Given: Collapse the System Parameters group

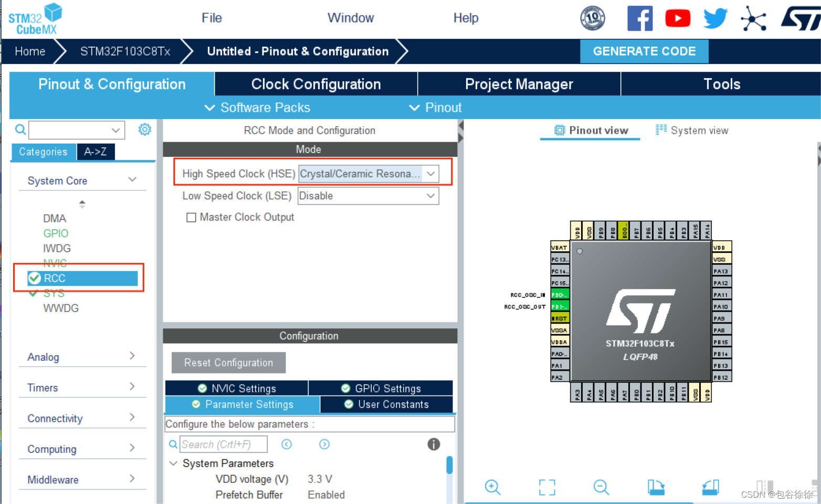Looking at the screenshot, I should pos(173,464).
